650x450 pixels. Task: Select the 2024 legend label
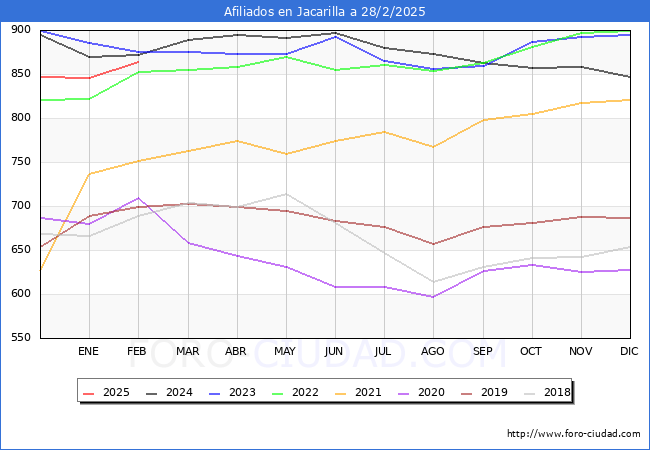pos(179,392)
